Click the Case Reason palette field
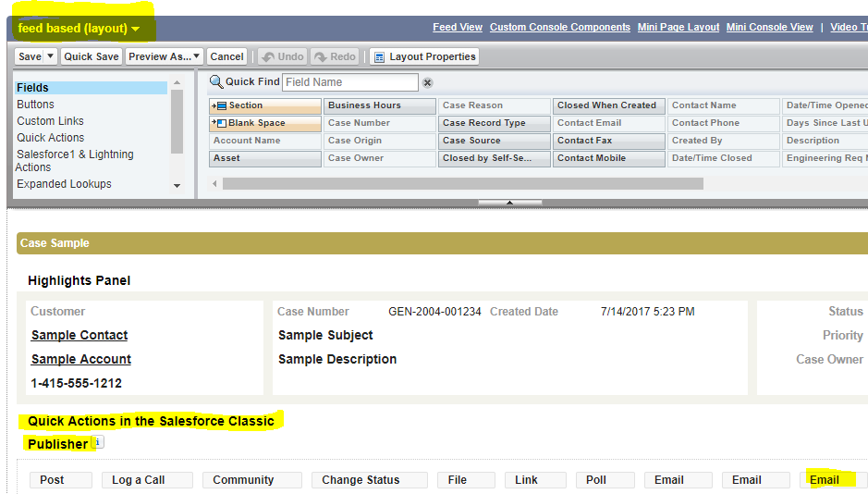 tap(495, 105)
